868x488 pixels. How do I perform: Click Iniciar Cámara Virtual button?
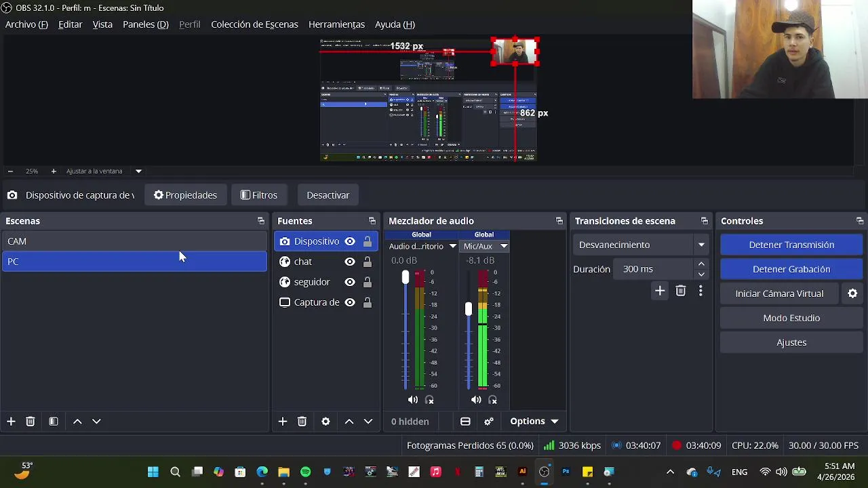click(779, 293)
